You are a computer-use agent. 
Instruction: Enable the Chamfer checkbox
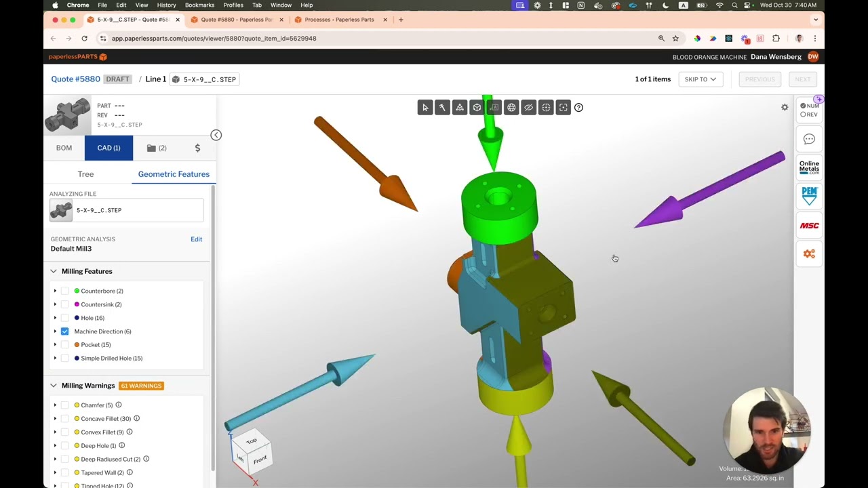pyautogui.click(x=64, y=405)
